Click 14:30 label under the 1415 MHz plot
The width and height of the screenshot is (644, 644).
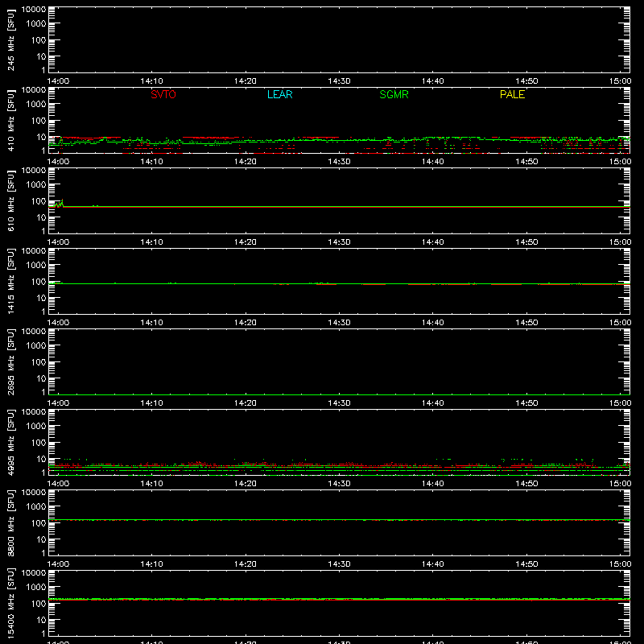coord(339,323)
